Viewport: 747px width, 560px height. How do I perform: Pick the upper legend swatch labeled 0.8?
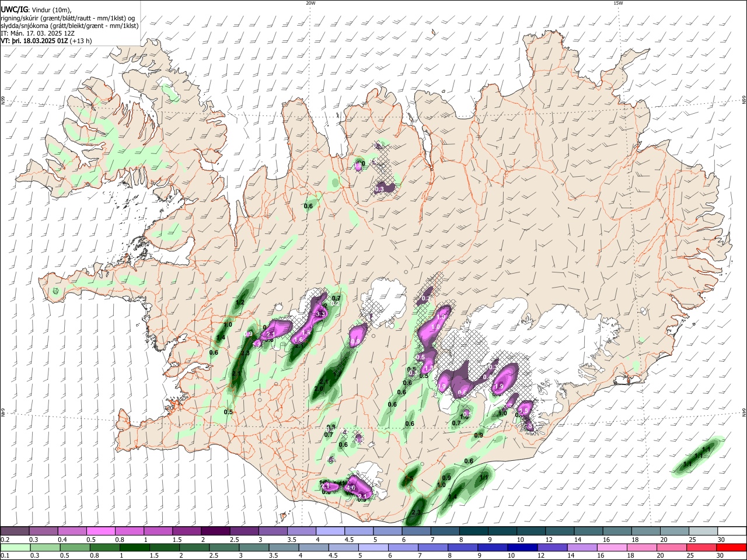[x=129, y=531]
